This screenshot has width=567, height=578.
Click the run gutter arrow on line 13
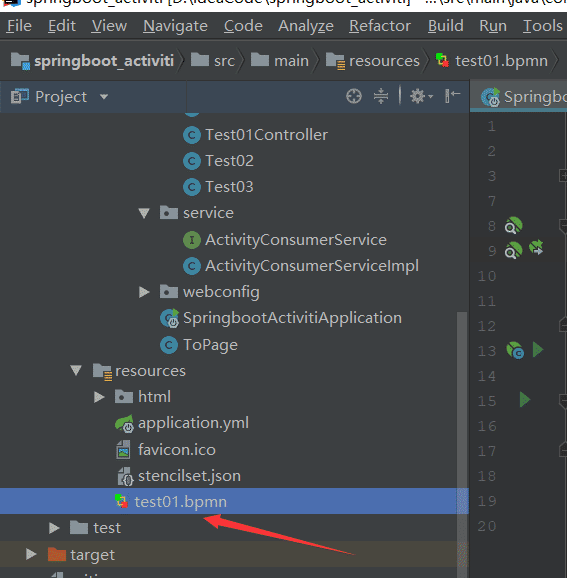(538, 349)
